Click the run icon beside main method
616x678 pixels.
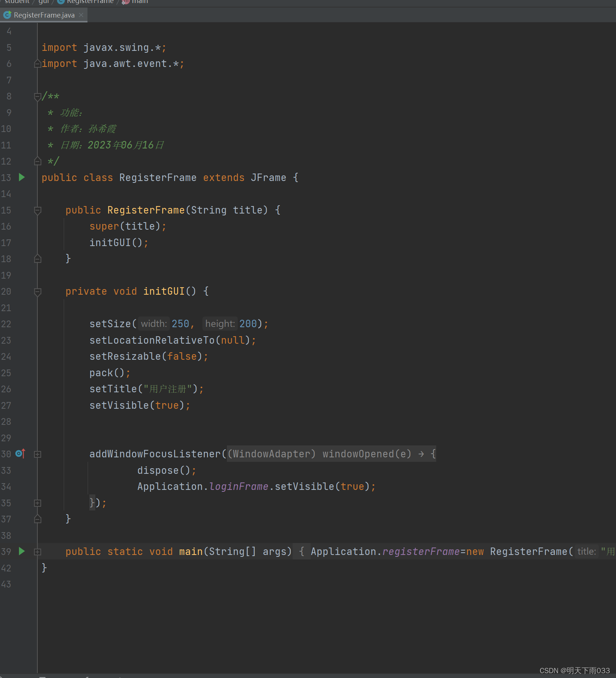pos(22,551)
